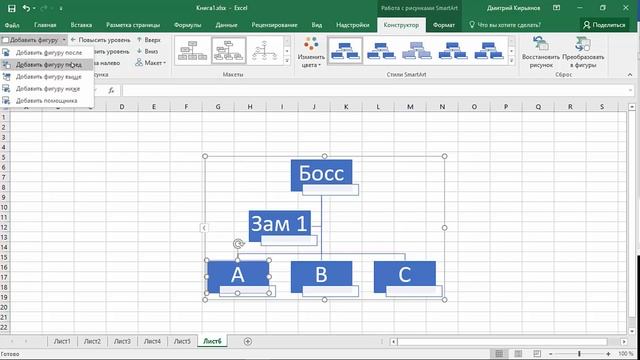Expand the Добавить фигуру dropdown arrow
The image size is (640, 360).
coord(64,40)
